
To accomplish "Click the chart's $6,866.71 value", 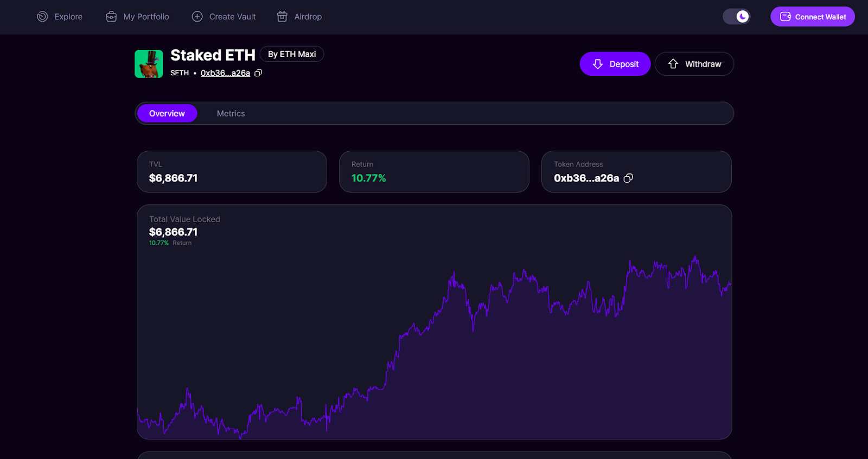I will click(173, 232).
